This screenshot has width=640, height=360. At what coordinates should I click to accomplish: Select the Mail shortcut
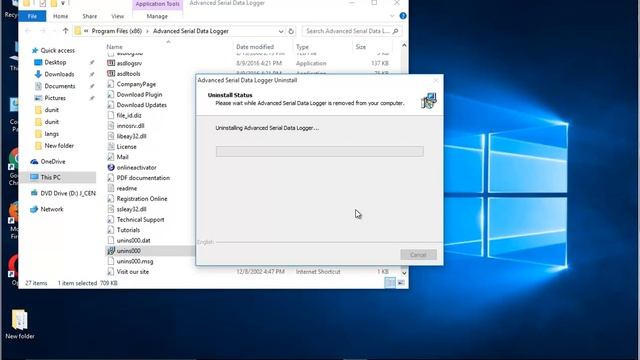click(x=122, y=157)
